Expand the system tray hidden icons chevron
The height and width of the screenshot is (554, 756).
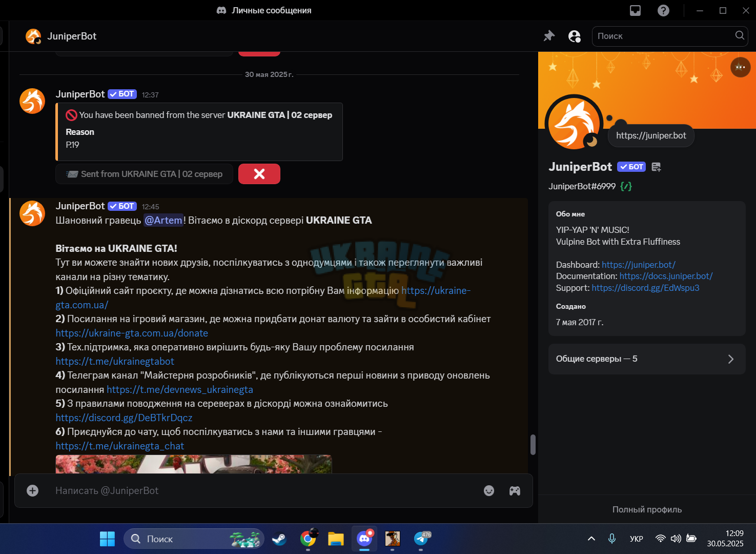coord(591,539)
